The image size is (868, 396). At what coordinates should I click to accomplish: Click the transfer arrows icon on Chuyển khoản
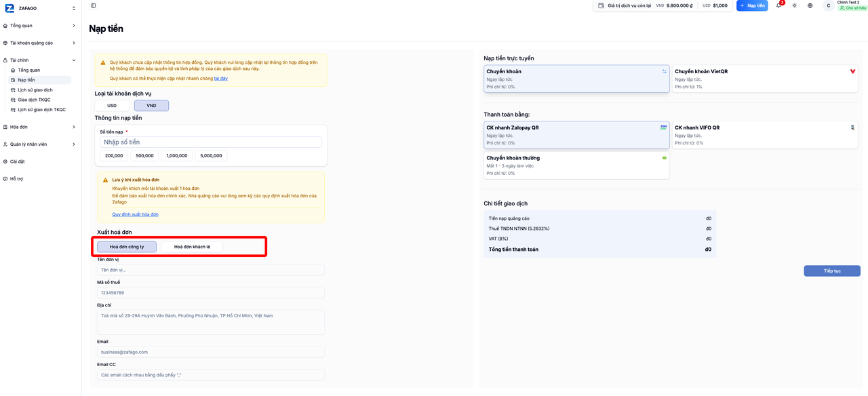[665, 71]
